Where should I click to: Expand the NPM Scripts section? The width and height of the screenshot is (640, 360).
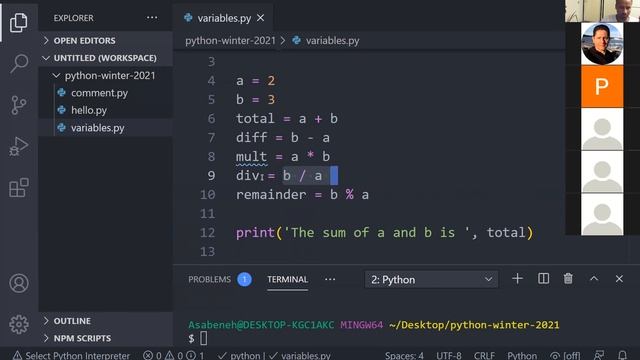click(106, 338)
